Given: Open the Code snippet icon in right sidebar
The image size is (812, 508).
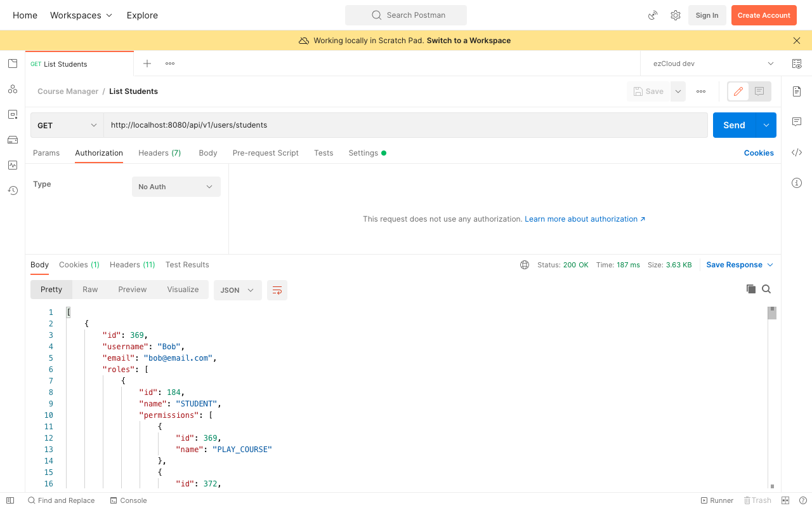Looking at the screenshot, I should [x=797, y=152].
